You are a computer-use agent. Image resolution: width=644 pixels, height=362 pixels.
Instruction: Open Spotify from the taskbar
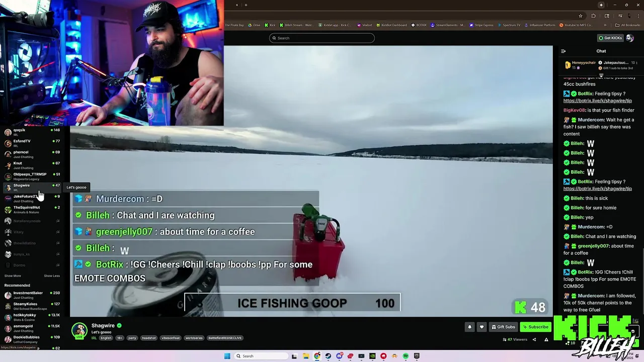pos(406,356)
